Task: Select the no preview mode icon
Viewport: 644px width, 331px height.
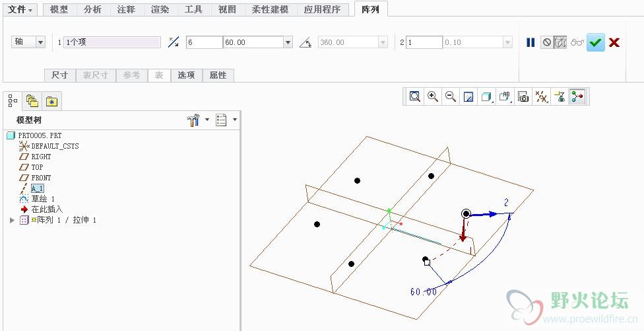Action: (x=546, y=42)
